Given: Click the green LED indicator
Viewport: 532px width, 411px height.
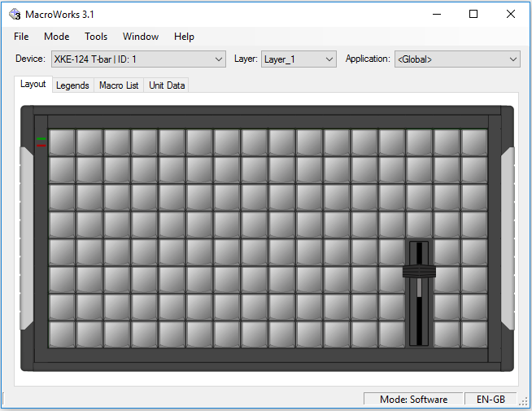Looking at the screenshot, I should [41, 139].
